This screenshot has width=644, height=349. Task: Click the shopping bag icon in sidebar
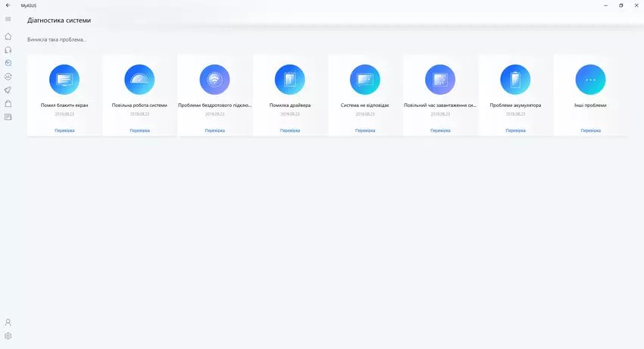pos(8,103)
